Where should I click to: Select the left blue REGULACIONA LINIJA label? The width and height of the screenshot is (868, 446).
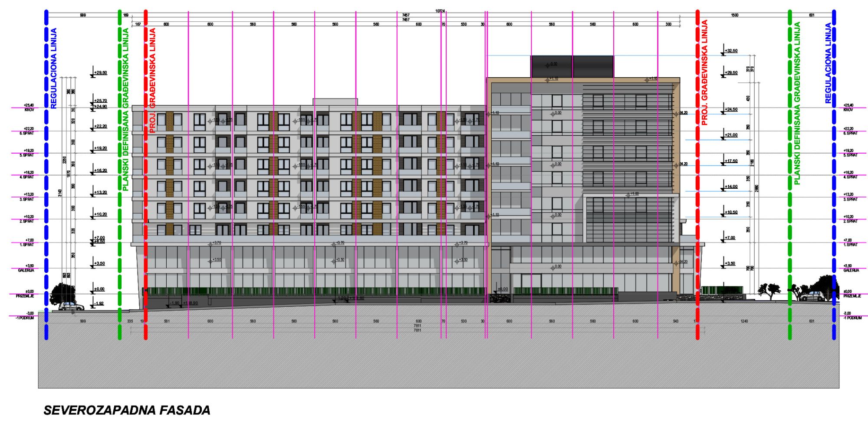[54, 68]
